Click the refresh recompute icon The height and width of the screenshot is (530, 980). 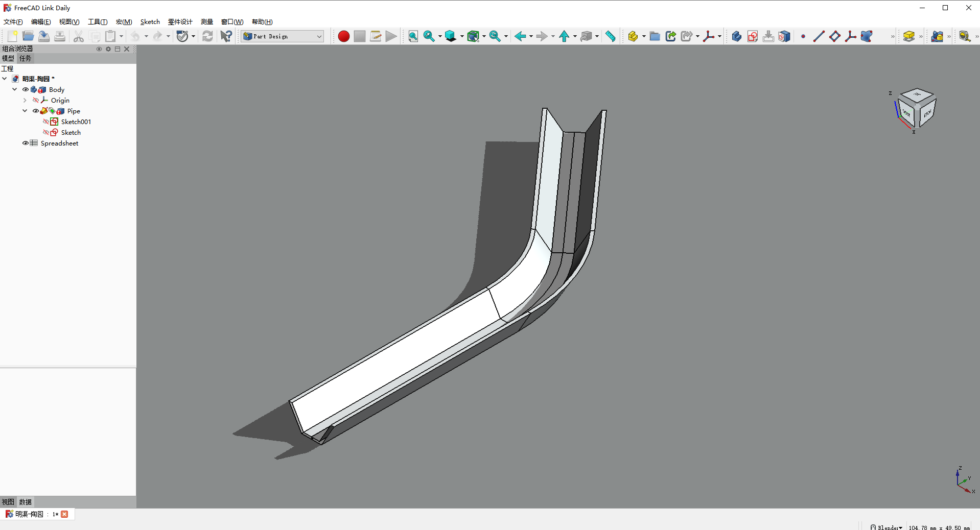[207, 36]
